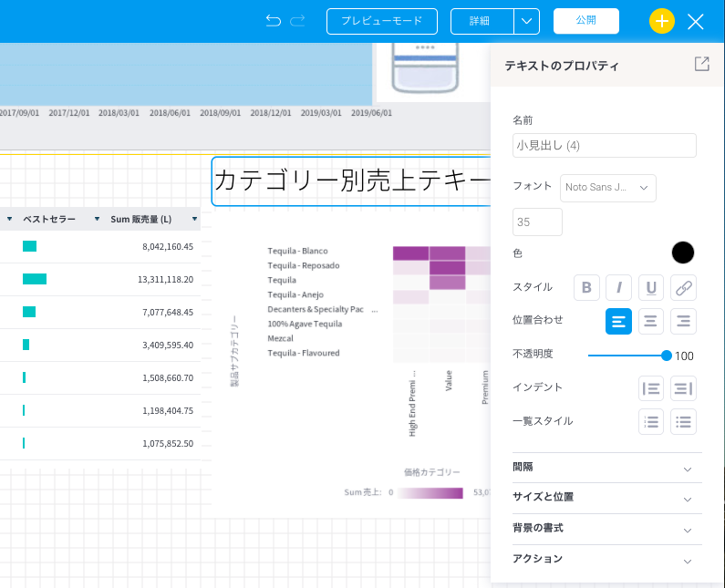Open dropdown arrow beside 詳細 button

pos(527,21)
